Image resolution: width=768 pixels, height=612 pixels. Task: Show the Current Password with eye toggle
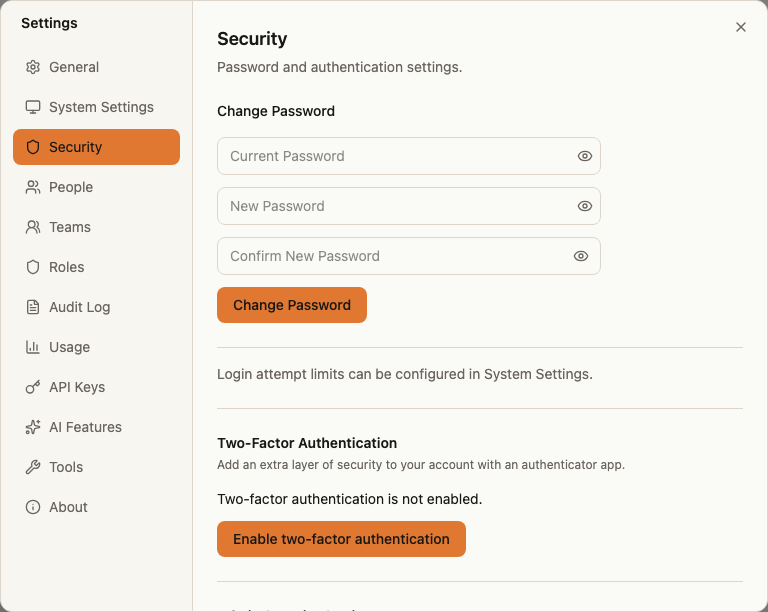585,156
